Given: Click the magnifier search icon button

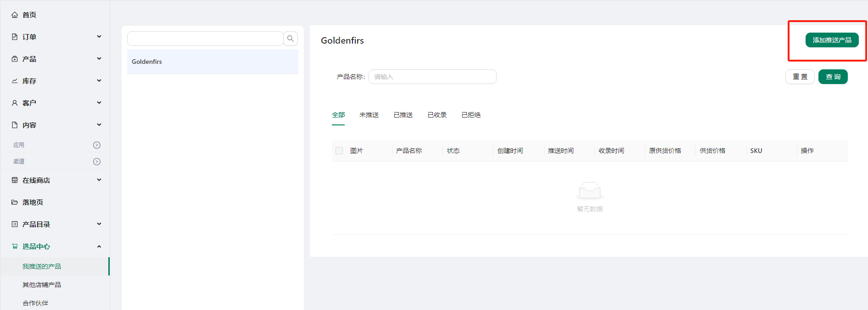Looking at the screenshot, I should [291, 39].
